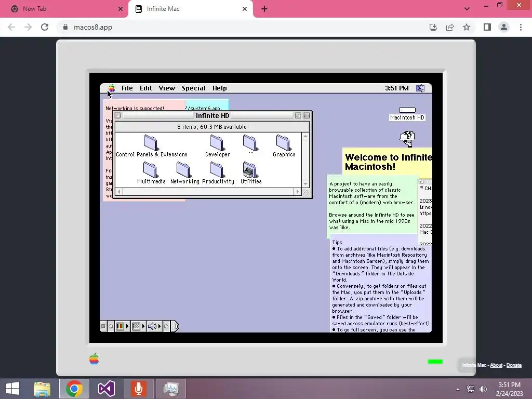Click the down arrow of the Infinite HD scrollbar
The width and height of the screenshot is (532, 399).
(x=305, y=184)
